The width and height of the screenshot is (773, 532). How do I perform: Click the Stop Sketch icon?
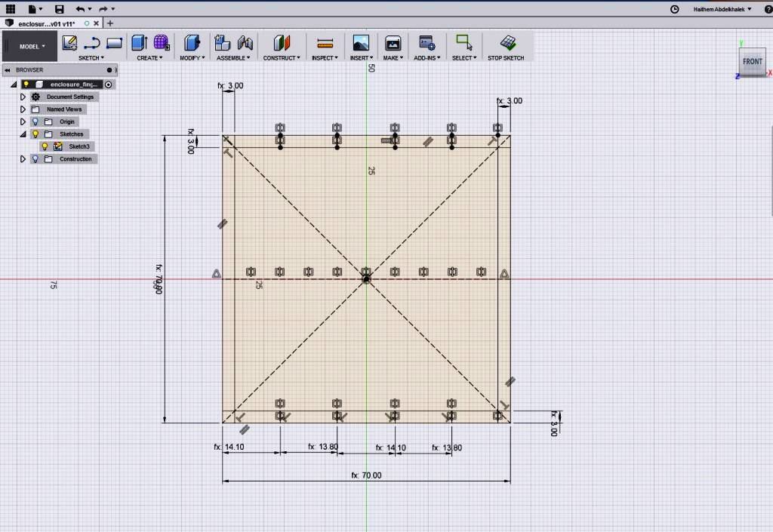(508, 43)
